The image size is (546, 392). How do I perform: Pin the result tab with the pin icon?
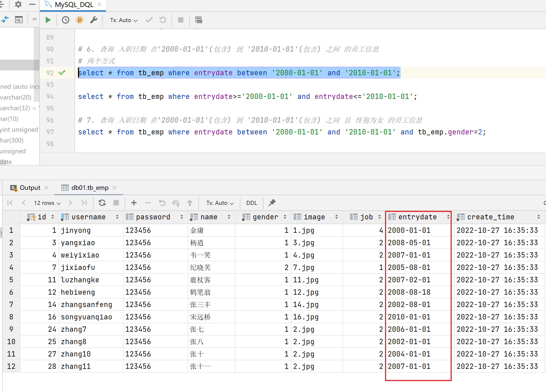pos(272,202)
